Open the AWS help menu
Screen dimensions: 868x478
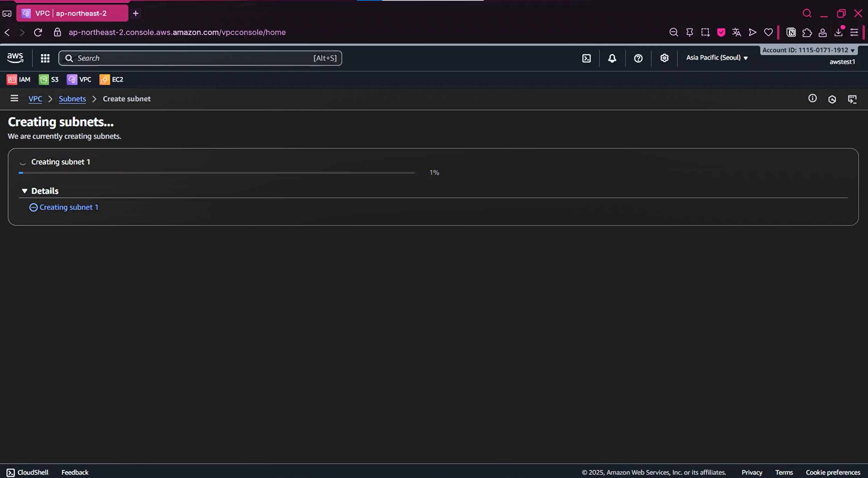(x=638, y=58)
